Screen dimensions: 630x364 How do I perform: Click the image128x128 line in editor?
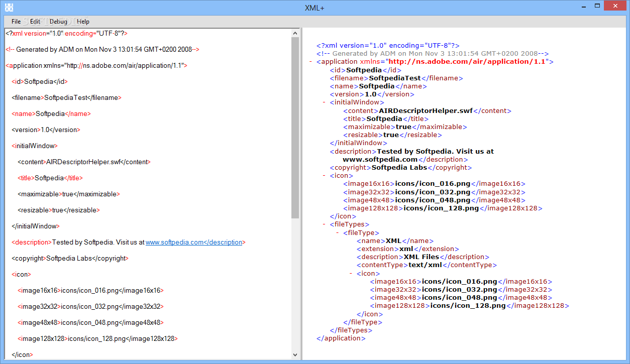97,339
